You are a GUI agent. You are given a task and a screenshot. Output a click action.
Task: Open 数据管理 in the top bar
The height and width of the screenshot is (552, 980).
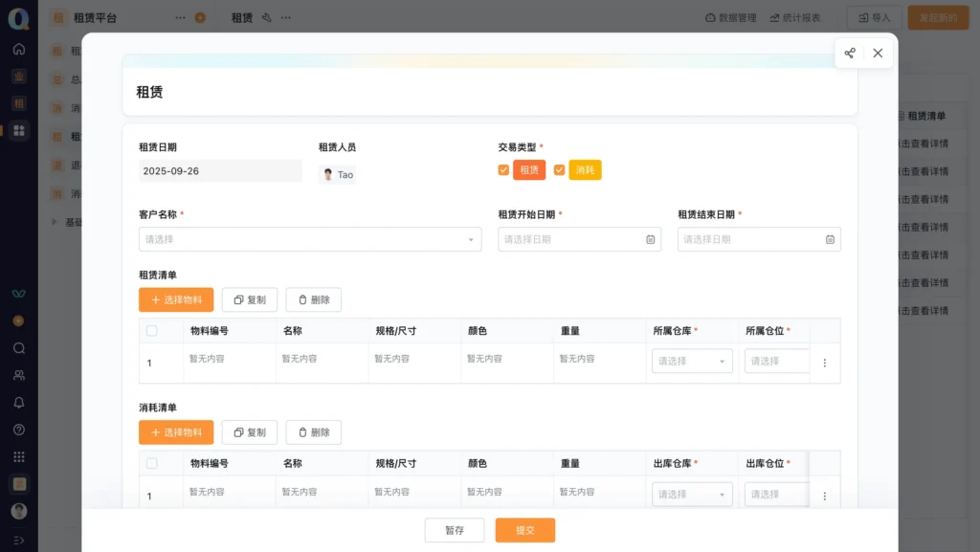[731, 17]
